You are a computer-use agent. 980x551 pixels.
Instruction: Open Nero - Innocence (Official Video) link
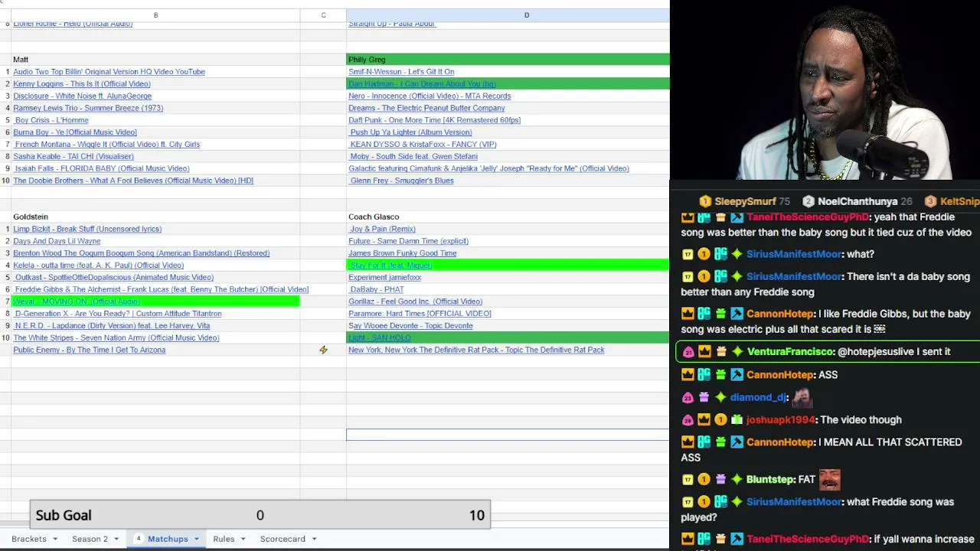pos(430,96)
